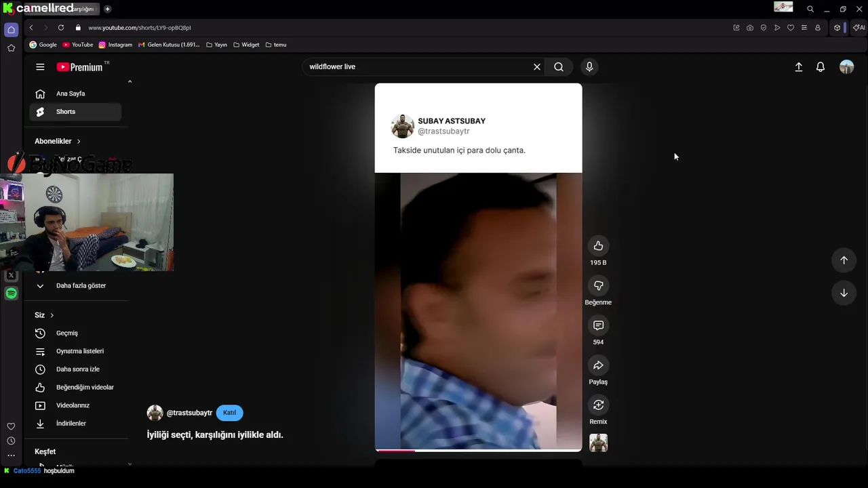Open the Google bookmark
The height and width of the screenshot is (488, 868).
(x=43, y=45)
